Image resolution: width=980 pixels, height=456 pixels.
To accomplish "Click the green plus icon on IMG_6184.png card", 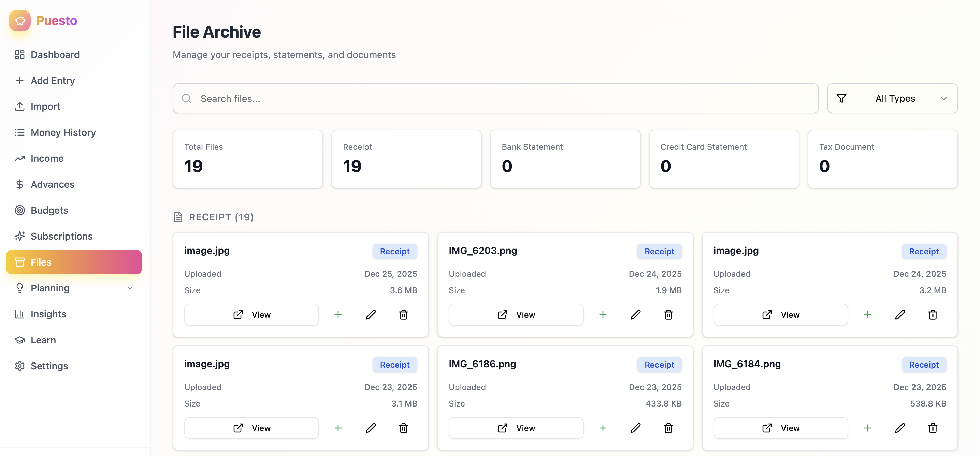I will [867, 428].
